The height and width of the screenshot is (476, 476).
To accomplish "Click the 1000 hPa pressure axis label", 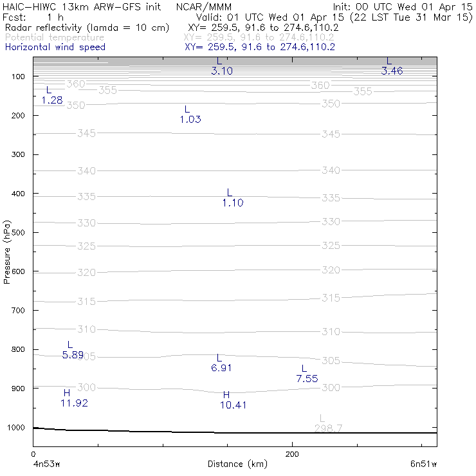I will [x=16, y=428].
